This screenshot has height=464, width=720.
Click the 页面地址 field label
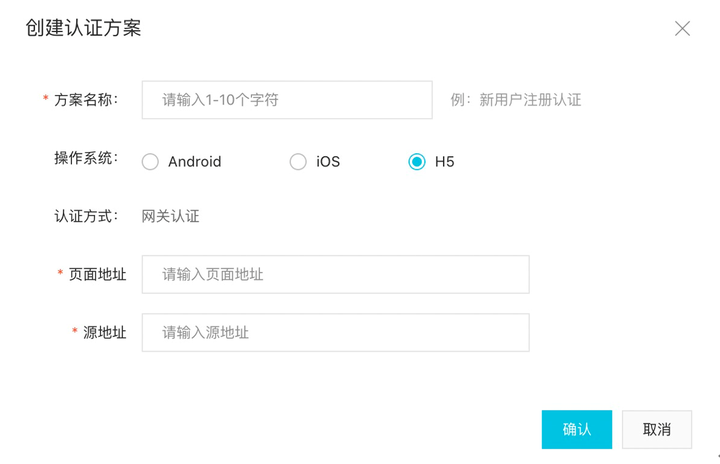click(97, 274)
